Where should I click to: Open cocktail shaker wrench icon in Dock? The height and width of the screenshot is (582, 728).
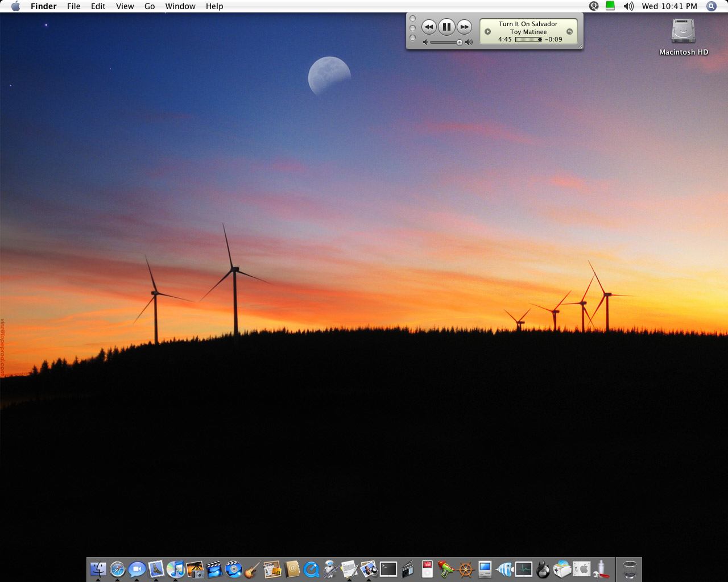coord(601,569)
